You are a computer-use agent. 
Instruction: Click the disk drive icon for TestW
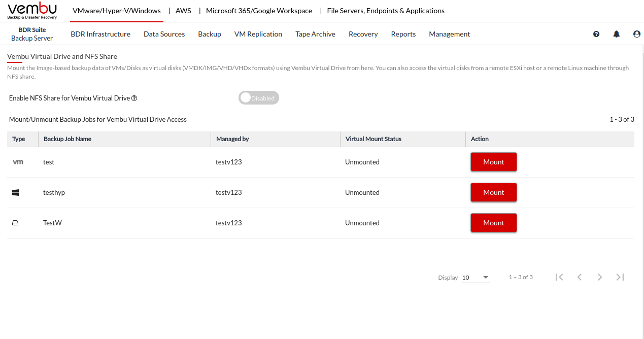(x=15, y=223)
